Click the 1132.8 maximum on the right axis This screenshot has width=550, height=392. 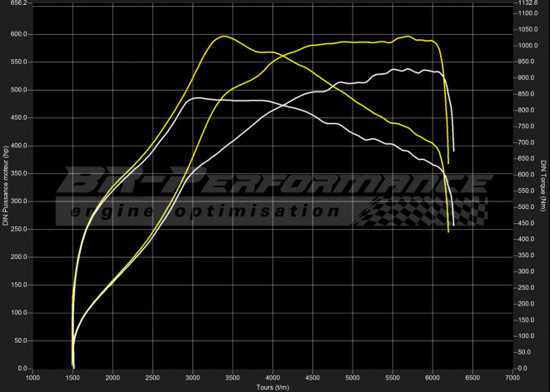pyautogui.click(x=527, y=3)
